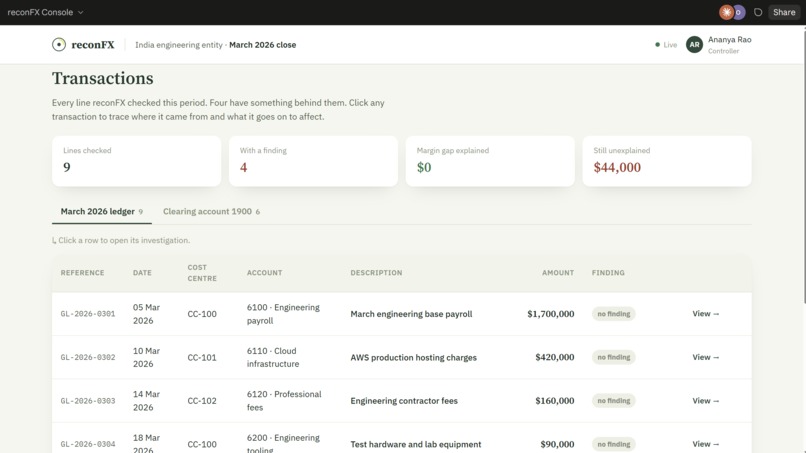Click the 05 Mar 2026 date cell
806x453 pixels.
tap(146, 314)
